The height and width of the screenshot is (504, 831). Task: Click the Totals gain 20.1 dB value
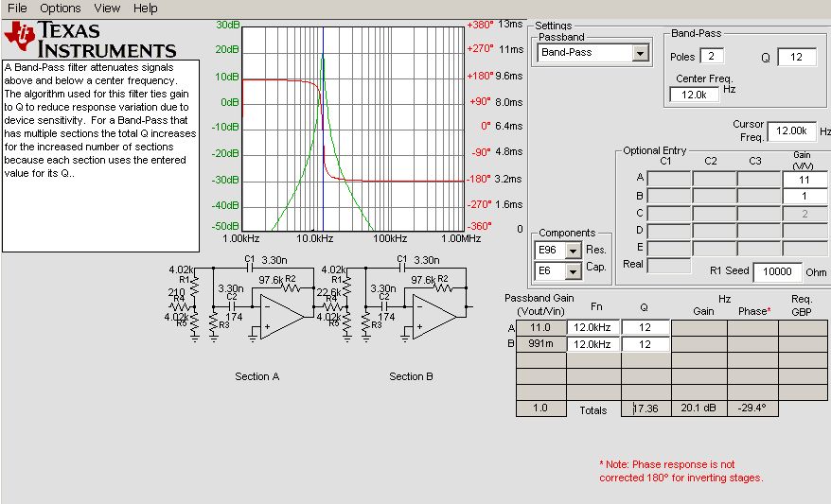(698, 408)
